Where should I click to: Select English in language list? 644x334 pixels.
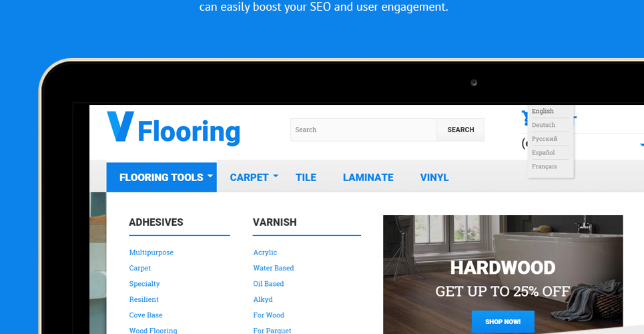[x=543, y=111]
